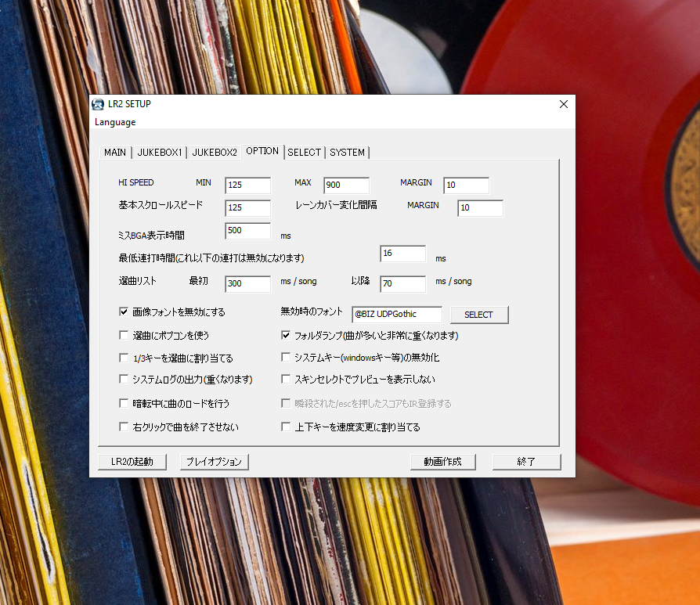Focus the ミスBGA表示時間 input field

[x=247, y=231]
